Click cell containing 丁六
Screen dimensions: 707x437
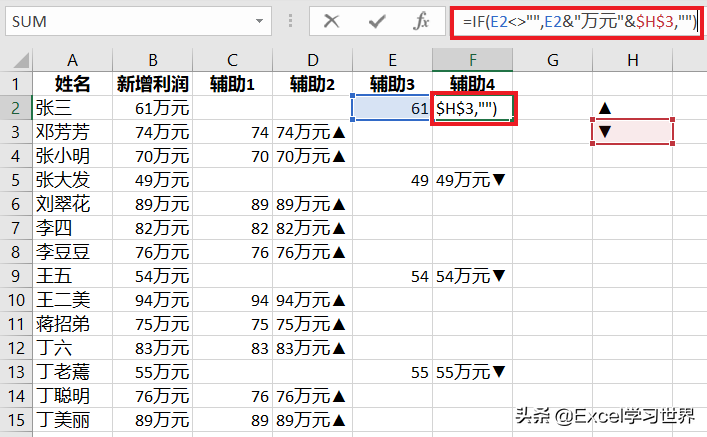tap(72, 348)
